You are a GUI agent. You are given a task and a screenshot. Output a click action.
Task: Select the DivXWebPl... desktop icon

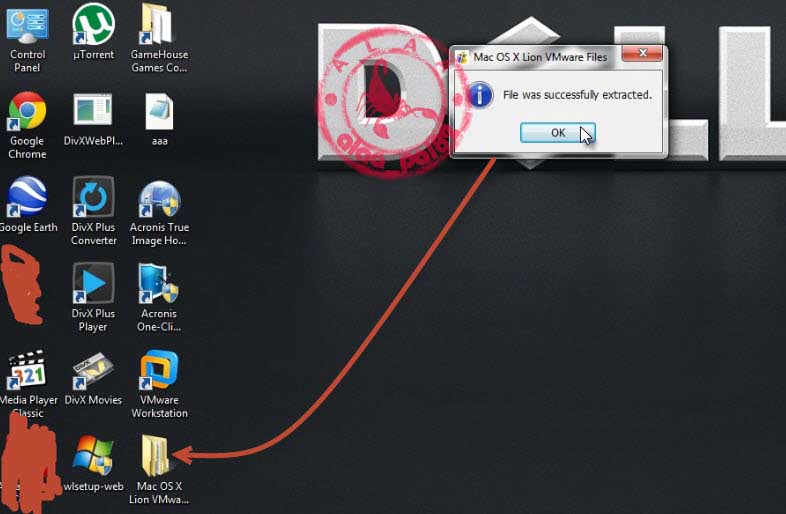[93, 119]
